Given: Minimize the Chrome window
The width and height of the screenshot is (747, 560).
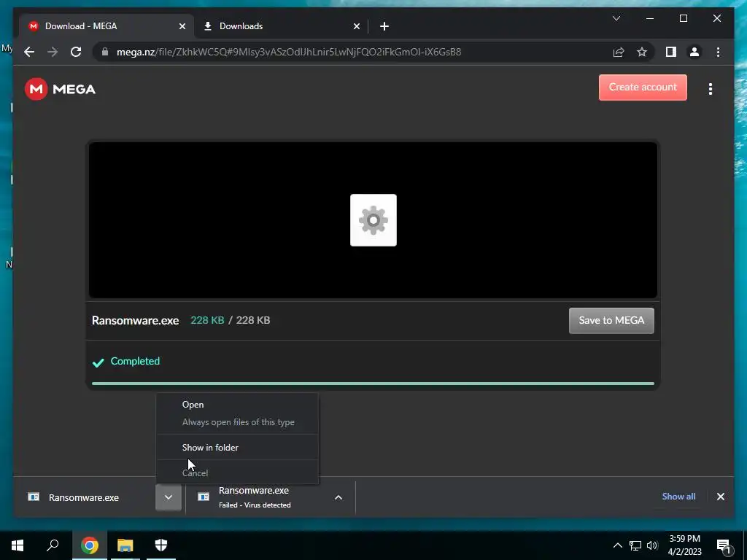Looking at the screenshot, I should click(650, 18).
